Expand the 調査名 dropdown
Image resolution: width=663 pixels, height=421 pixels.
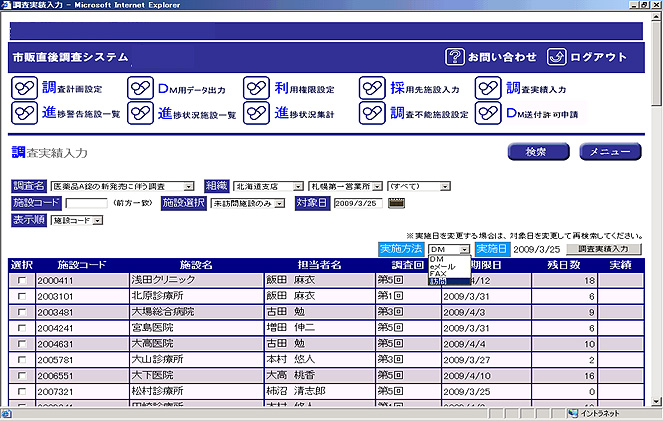point(189,186)
